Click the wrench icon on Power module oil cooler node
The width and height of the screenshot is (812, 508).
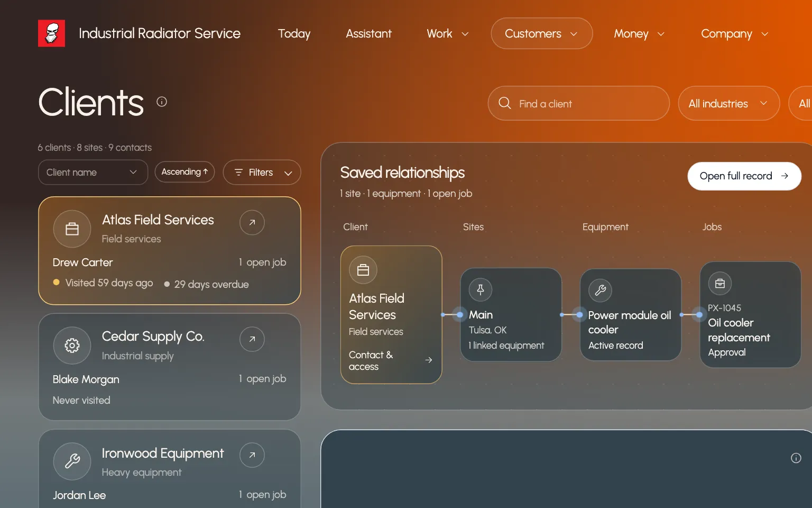tap(600, 290)
